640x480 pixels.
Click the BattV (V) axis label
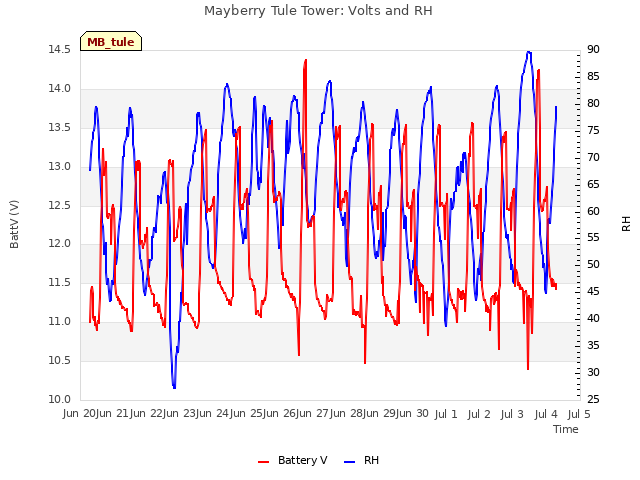(x=14, y=224)
